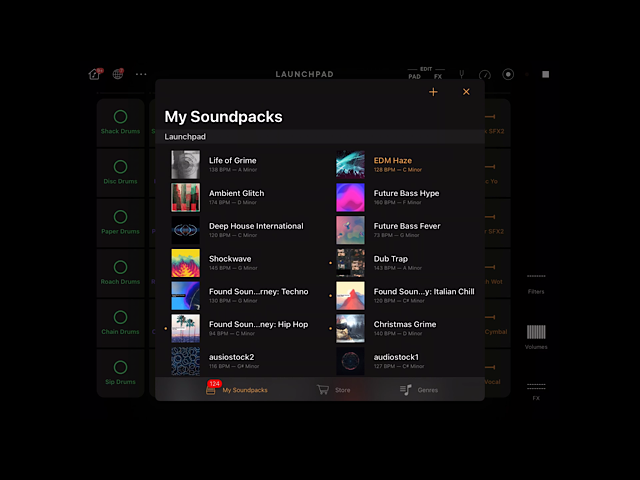
Task: Open the three-dots more menu
Action: [141, 74]
